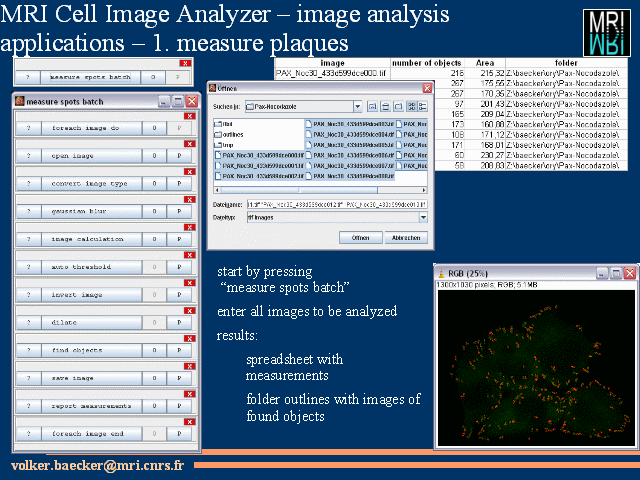Viewport: 640px width, 480px height.
Task: Click the 'auto threshold' operation button
Action: (91, 267)
